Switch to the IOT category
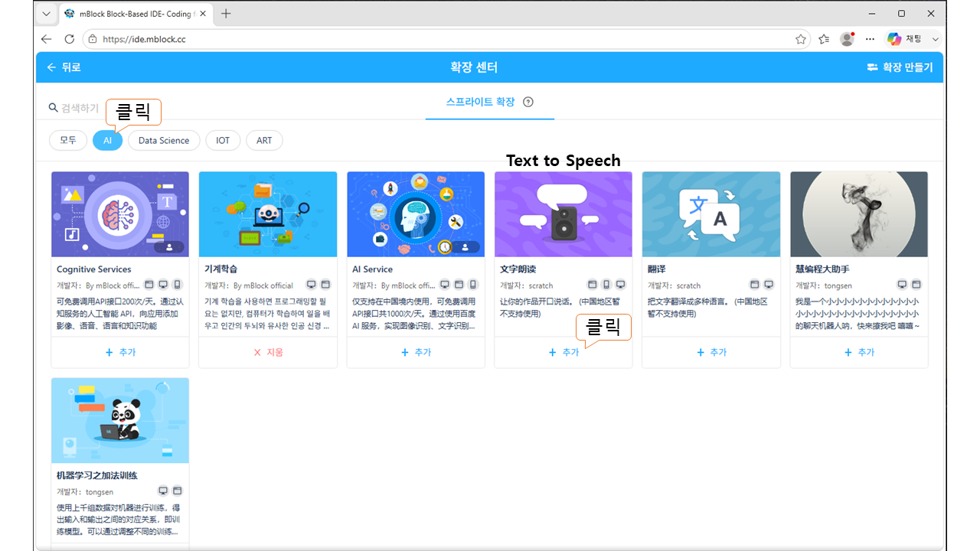Screen dimensions: 980x551 223,140
